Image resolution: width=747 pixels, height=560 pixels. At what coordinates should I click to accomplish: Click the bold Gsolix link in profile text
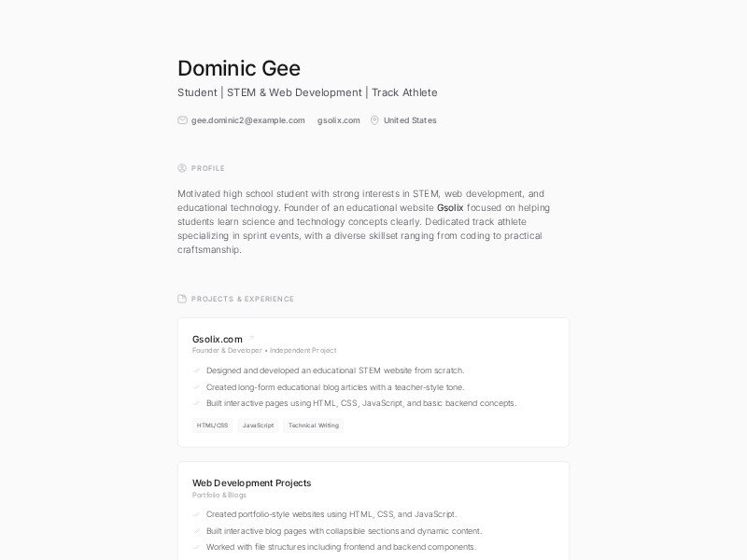450,207
